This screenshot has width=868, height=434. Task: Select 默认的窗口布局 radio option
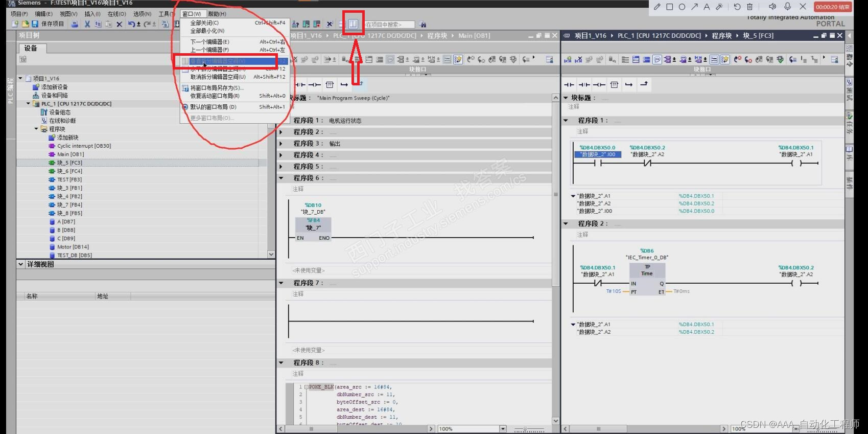click(x=185, y=107)
